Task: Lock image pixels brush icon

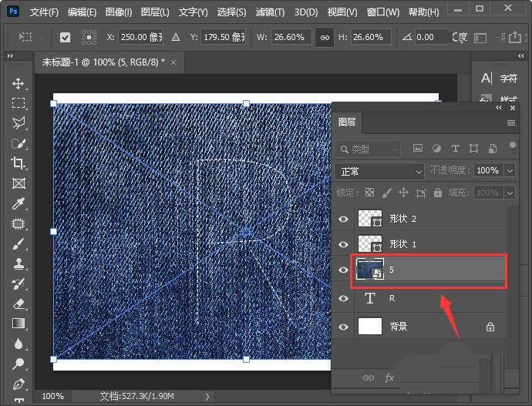Action: point(386,193)
